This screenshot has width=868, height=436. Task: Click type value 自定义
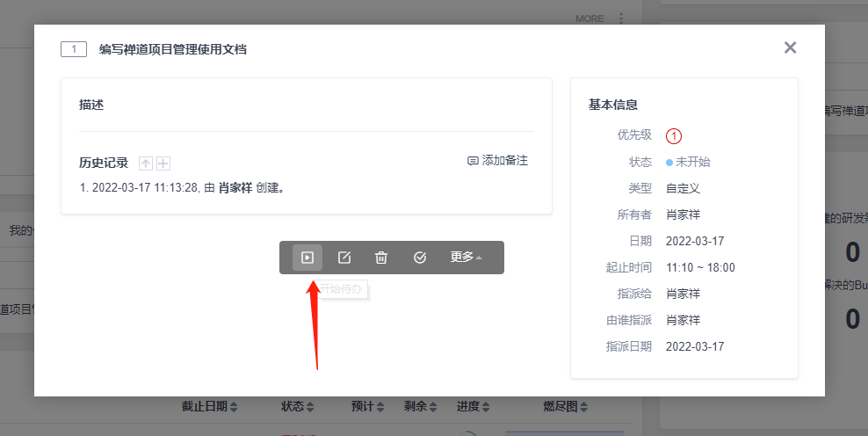(684, 188)
